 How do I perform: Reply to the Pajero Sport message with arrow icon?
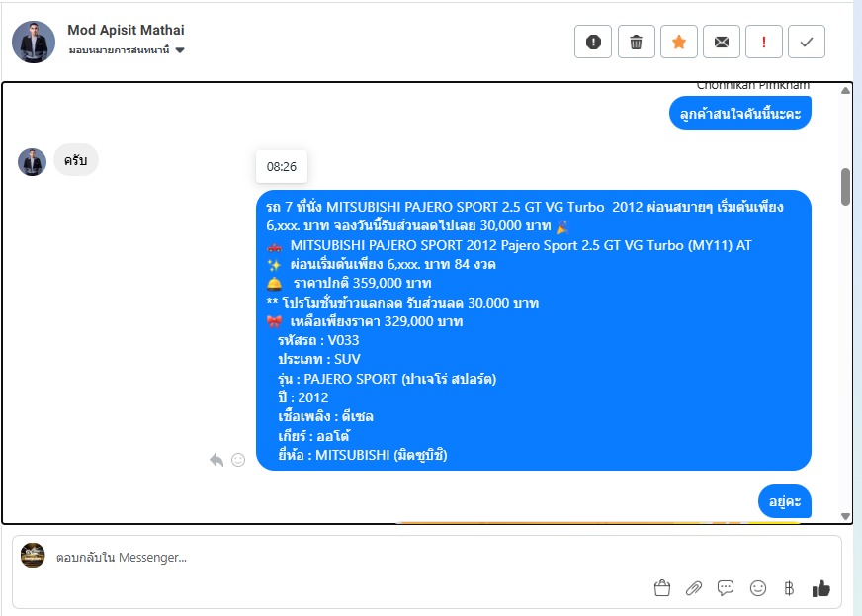click(216, 460)
